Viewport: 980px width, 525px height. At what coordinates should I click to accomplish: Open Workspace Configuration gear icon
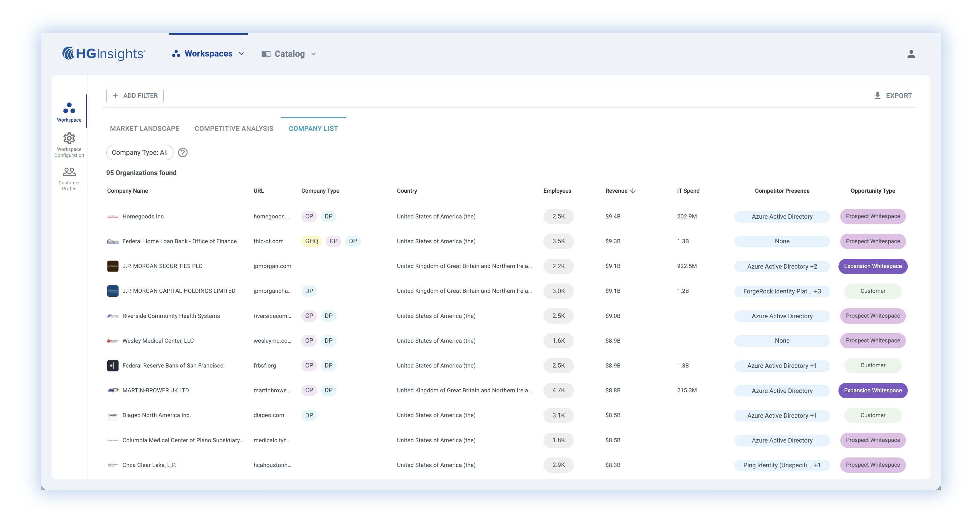(x=69, y=139)
